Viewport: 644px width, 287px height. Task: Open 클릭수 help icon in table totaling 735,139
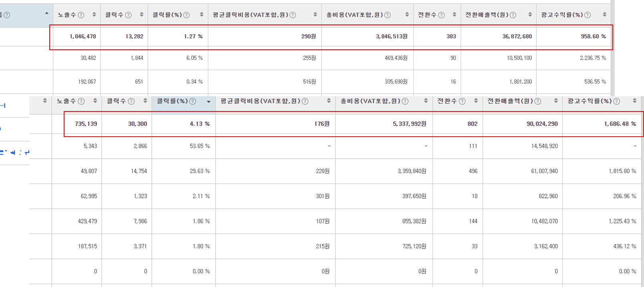tap(131, 101)
